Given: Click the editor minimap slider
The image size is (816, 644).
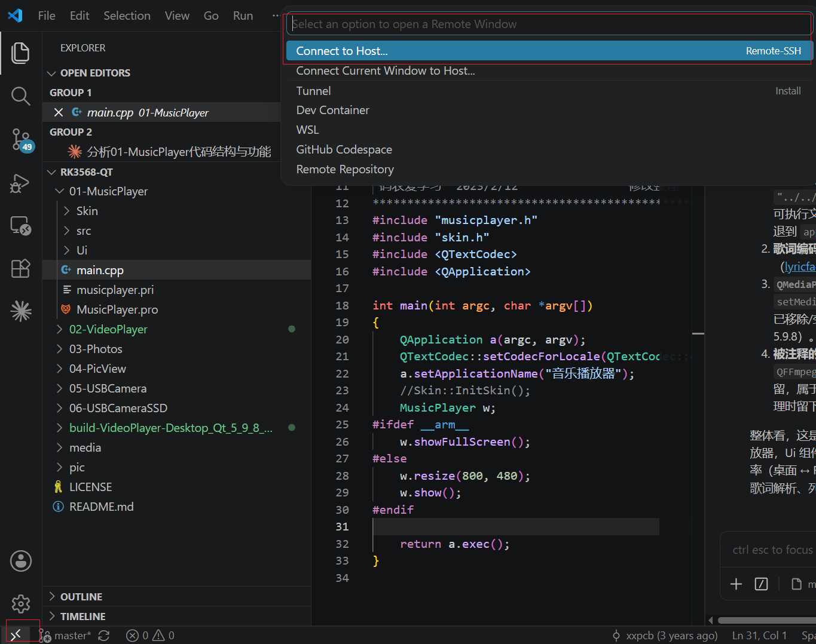Looking at the screenshot, I should click(698, 333).
